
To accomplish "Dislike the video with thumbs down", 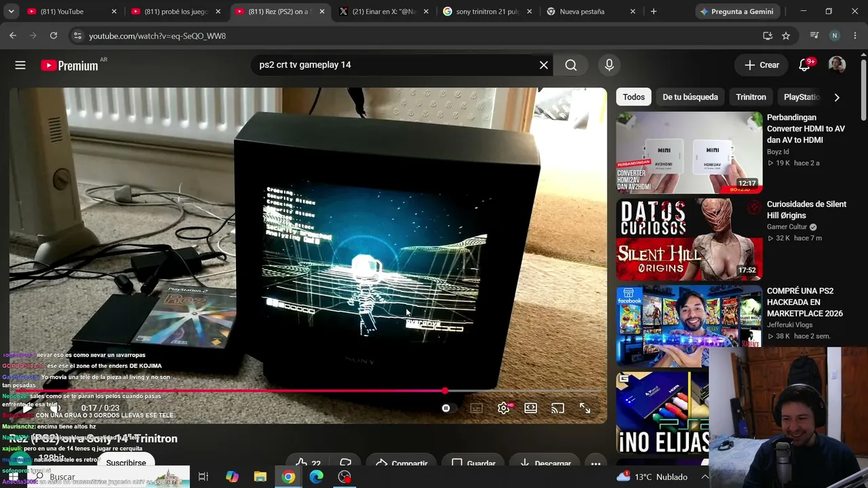I will pyautogui.click(x=345, y=464).
